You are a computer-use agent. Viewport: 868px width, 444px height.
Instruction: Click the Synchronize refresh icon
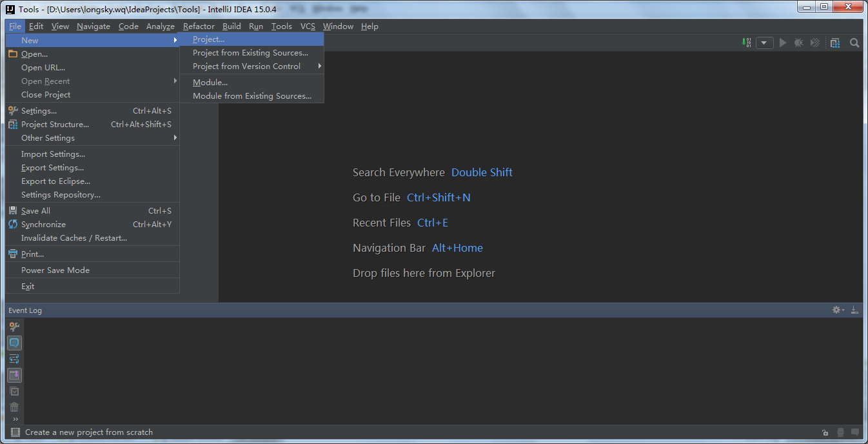pos(13,225)
